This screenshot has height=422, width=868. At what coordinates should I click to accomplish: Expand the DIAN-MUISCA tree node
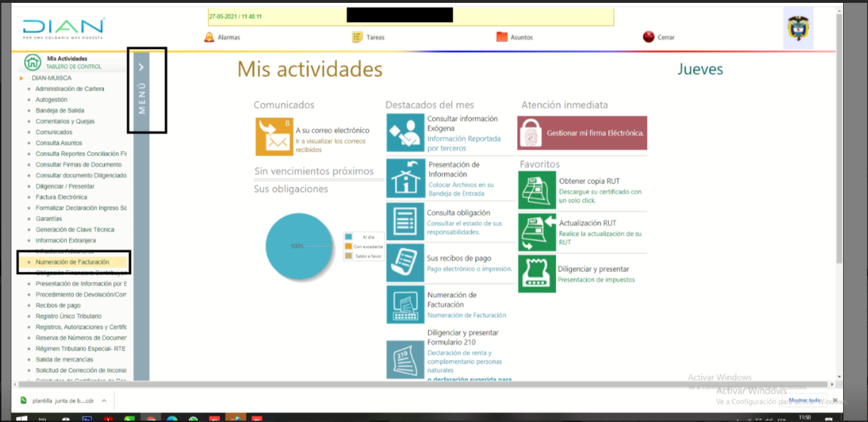pyautogui.click(x=22, y=78)
